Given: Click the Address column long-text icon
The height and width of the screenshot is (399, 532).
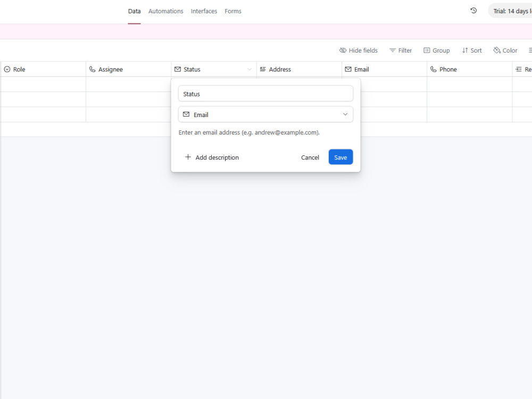Looking at the screenshot, I should 263,69.
